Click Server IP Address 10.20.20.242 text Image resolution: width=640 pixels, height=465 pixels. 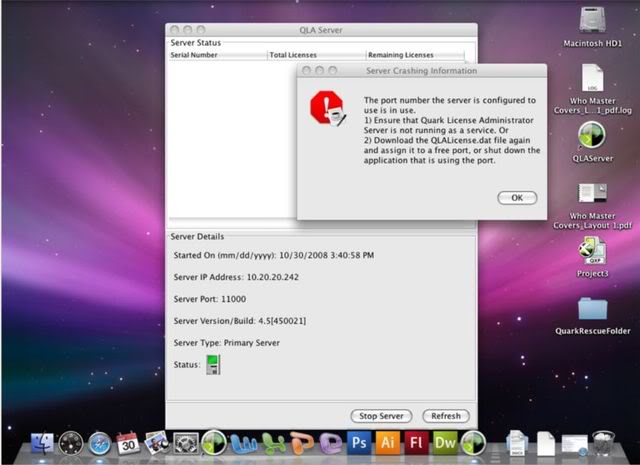click(x=236, y=277)
